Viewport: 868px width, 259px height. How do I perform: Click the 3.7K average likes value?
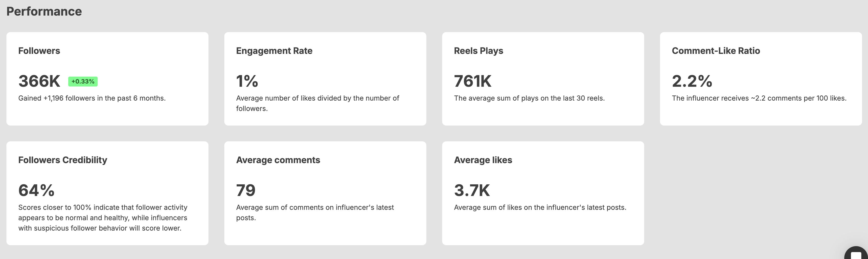coord(472,190)
